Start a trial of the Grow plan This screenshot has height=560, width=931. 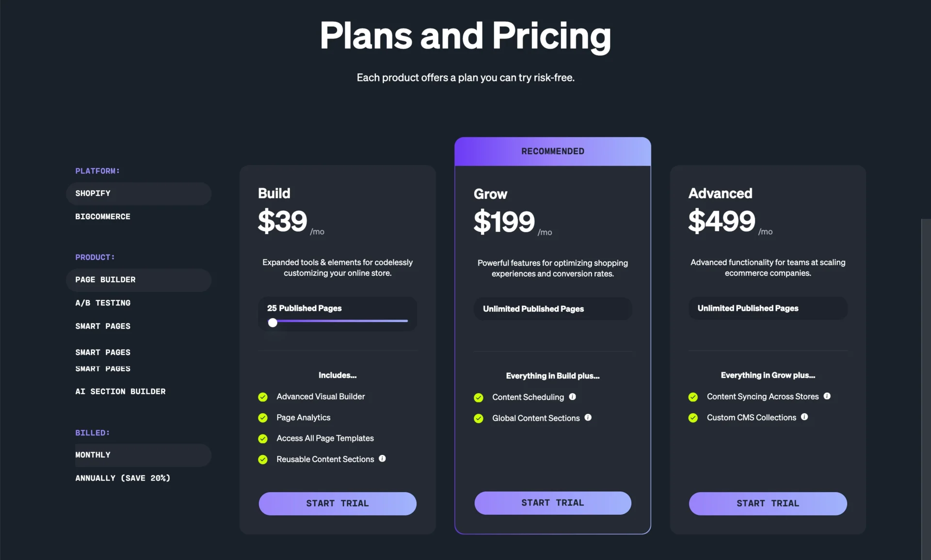tap(552, 503)
